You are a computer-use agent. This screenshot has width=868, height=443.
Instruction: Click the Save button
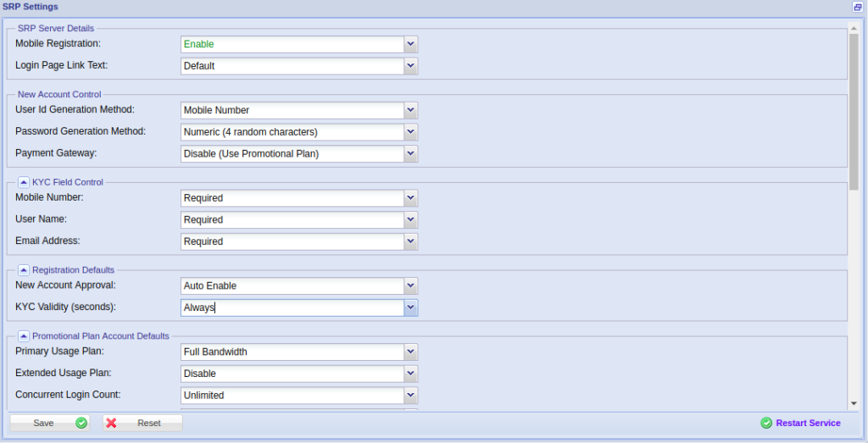click(50, 423)
